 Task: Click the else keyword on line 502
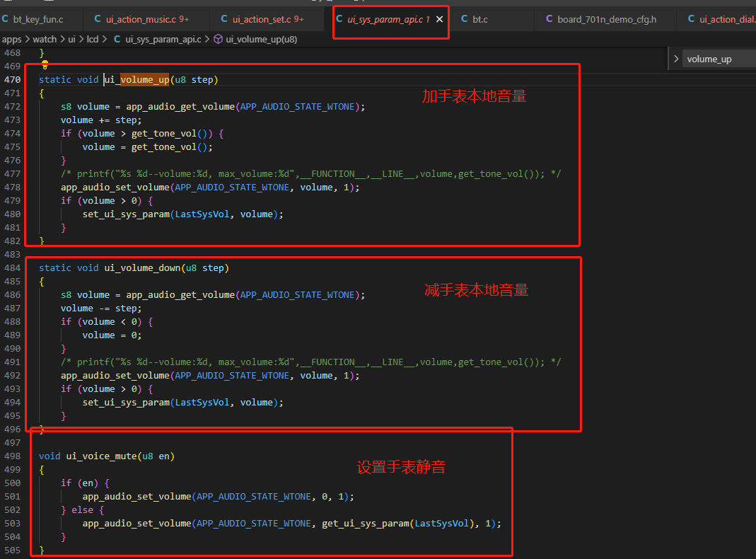pyautogui.click(x=83, y=509)
